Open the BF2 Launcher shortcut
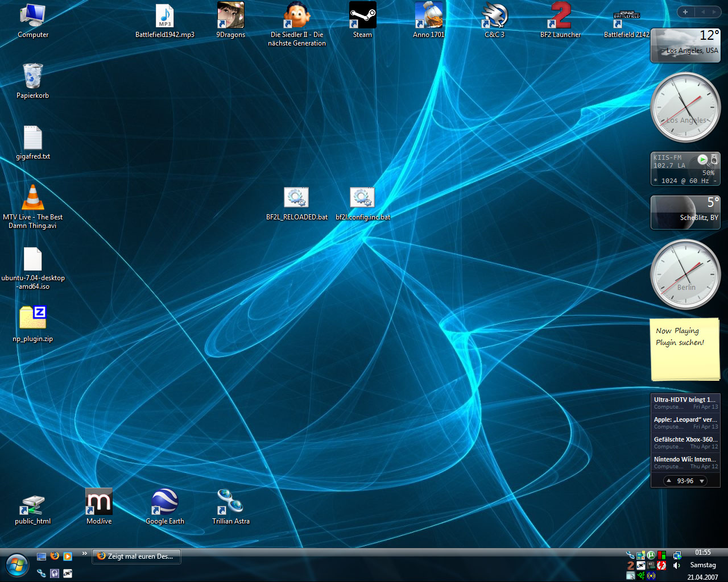Image resolution: width=728 pixels, height=582 pixels. coord(561,21)
